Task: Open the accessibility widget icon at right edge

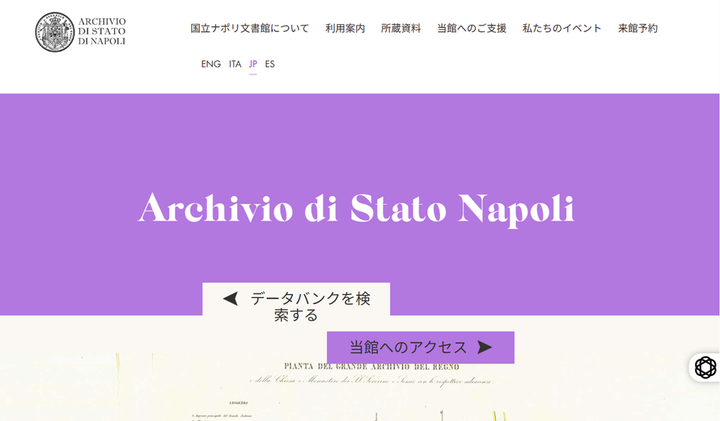Action: [x=705, y=367]
